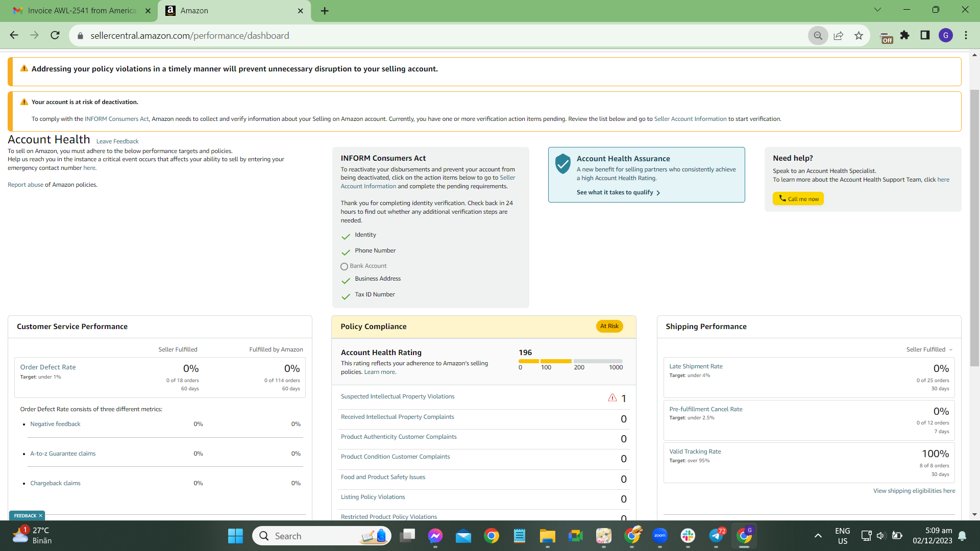The width and height of the screenshot is (980, 551).
Task: Close the Amazon tab
Action: [301, 11]
